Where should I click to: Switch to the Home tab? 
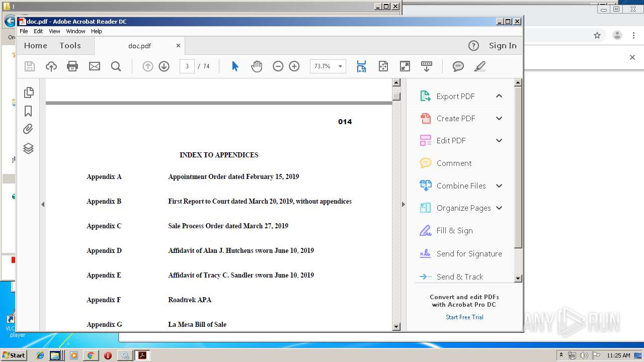pos(36,45)
